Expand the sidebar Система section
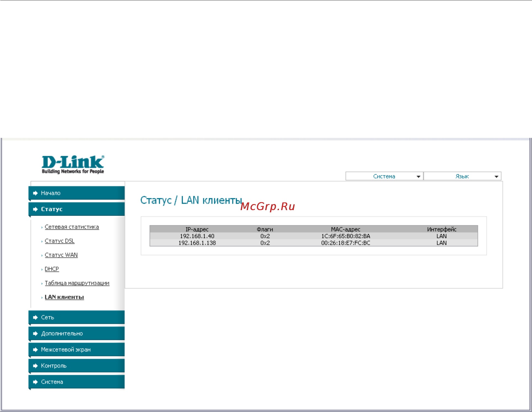 [77, 382]
